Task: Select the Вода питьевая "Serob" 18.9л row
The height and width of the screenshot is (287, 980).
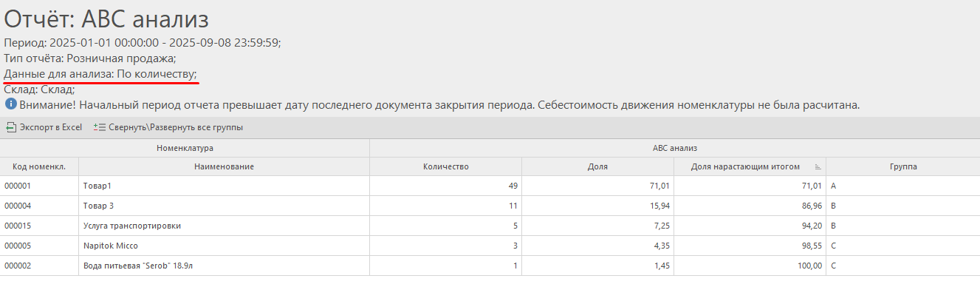Action: pos(490,266)
